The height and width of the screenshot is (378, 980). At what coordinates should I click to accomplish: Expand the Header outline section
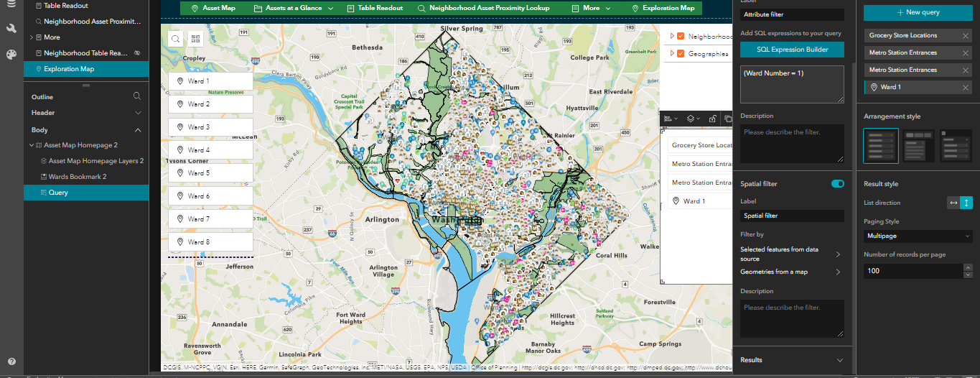coord(138,113)
